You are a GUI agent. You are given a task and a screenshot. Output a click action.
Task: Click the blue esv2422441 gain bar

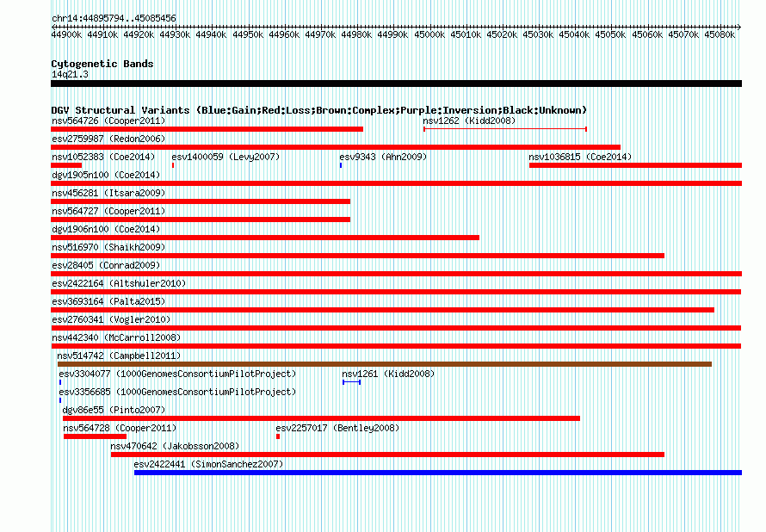tap(438, 473)
